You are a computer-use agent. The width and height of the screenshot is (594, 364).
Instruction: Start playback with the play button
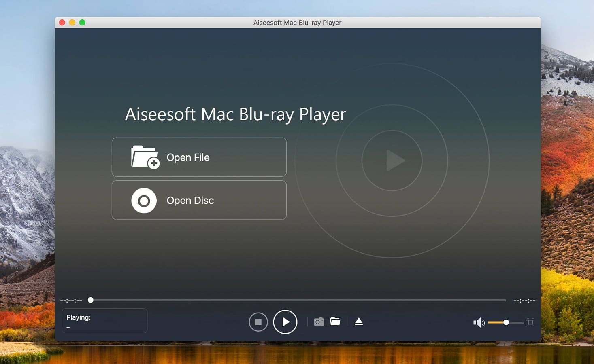tap(285, 322)
